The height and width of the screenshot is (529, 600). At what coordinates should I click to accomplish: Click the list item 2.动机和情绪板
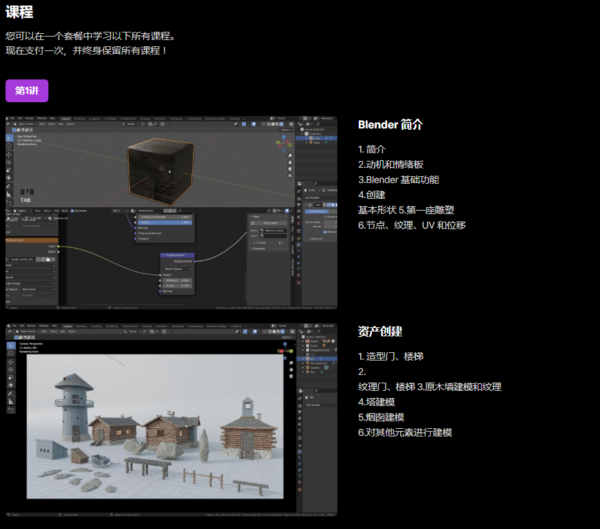pos(391,165)
